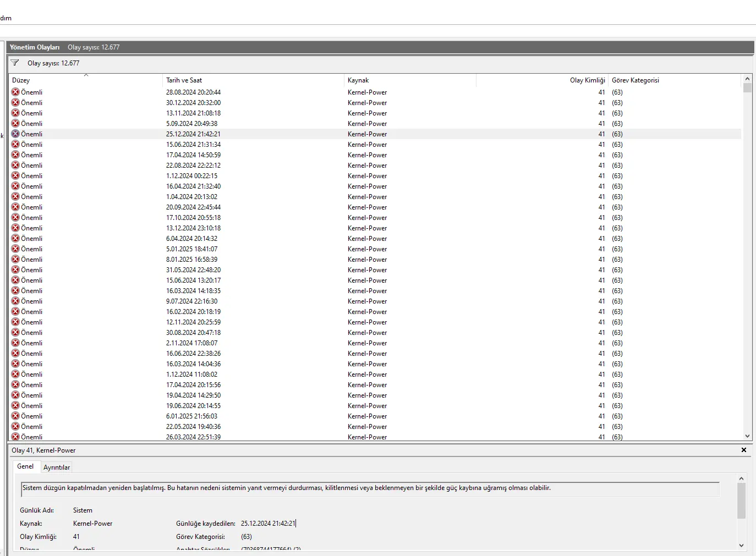
Task: Click the error icon on the 28.08.2024 20:20:44 row
Action: (x=15, y=92)
